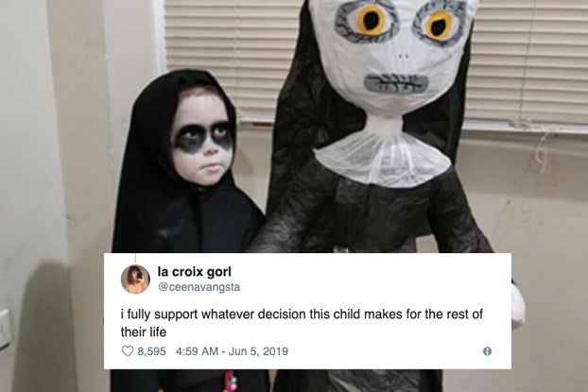Open la croix gorl's profile avatar

pos(135,280)
